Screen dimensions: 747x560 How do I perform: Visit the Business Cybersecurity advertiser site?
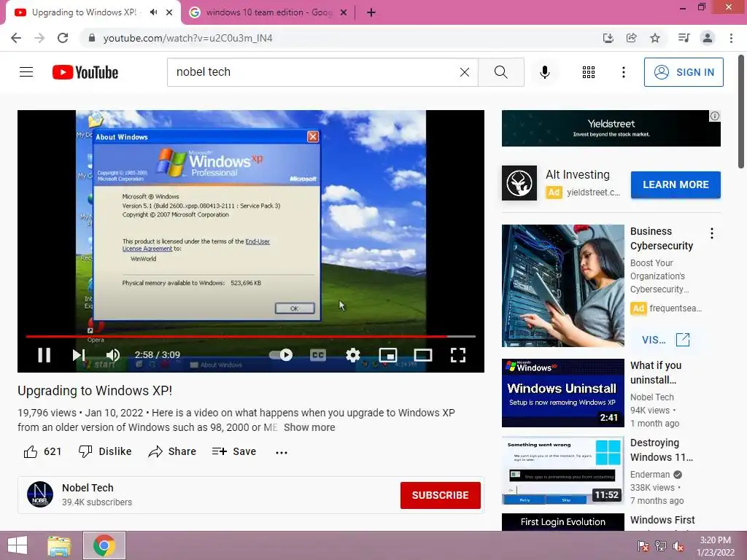pos(665,340)
